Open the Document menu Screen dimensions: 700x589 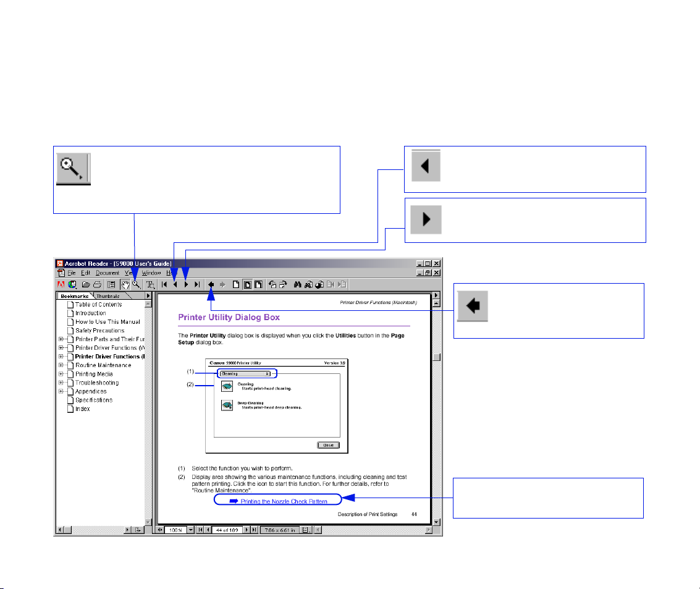107,273
